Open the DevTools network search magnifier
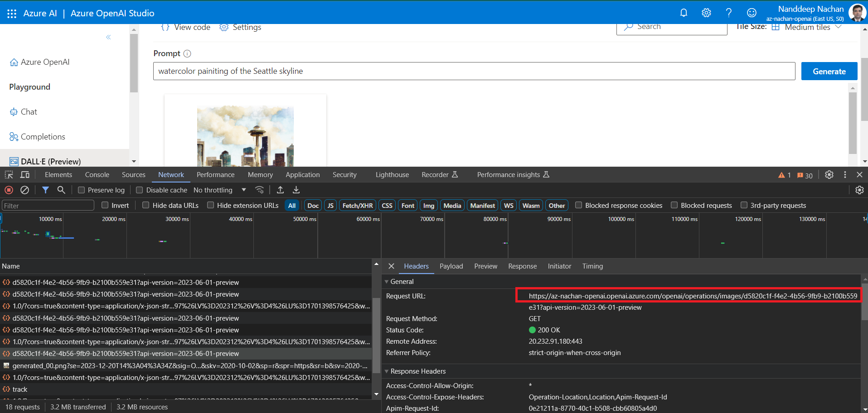The image size is (868, 413). tap(61, 190)
